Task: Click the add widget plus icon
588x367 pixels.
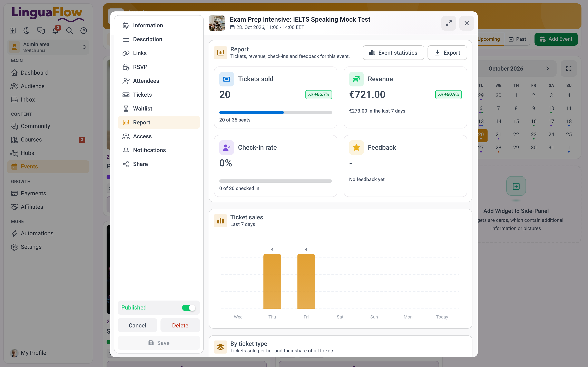Action: pos(516,186)
